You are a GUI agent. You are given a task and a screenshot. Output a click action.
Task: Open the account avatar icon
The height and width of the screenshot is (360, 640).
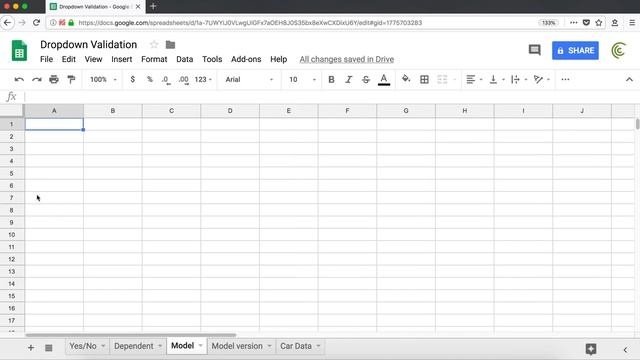pyautogui.click(x=619, y=51)
